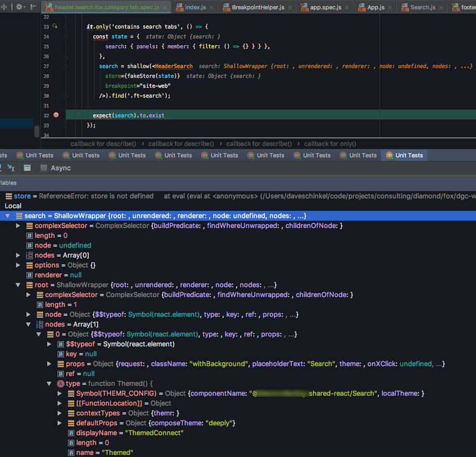This screenshot has height=457, width=476.
Task: Collapse the '0 = Object' array element
Action: [38, 334]
